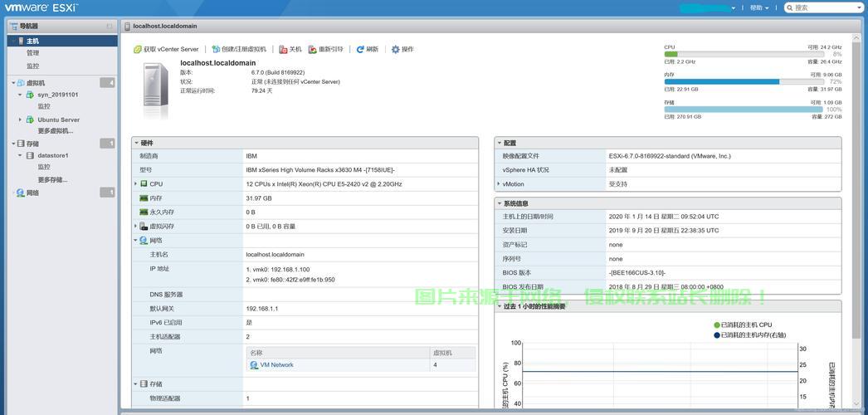The width and height of the screenshot is (868, 415).
Task: Click the memory 31.97 GB value
Action: pyautogui.click(x=259, y=198)
